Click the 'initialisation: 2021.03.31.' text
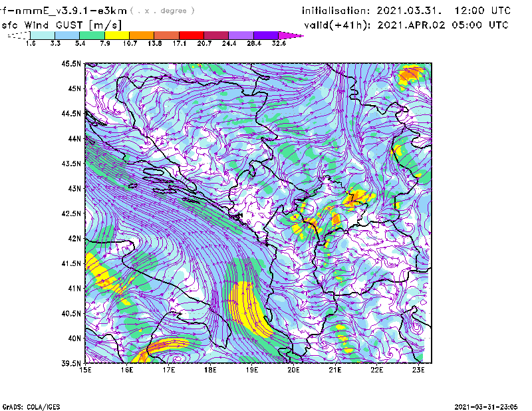The image size is (532, 411). pos(372,11)
